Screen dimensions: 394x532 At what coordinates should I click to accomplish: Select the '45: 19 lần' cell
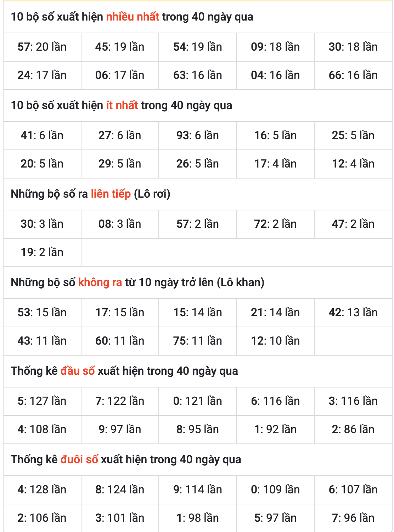click(x=120, y=47)
